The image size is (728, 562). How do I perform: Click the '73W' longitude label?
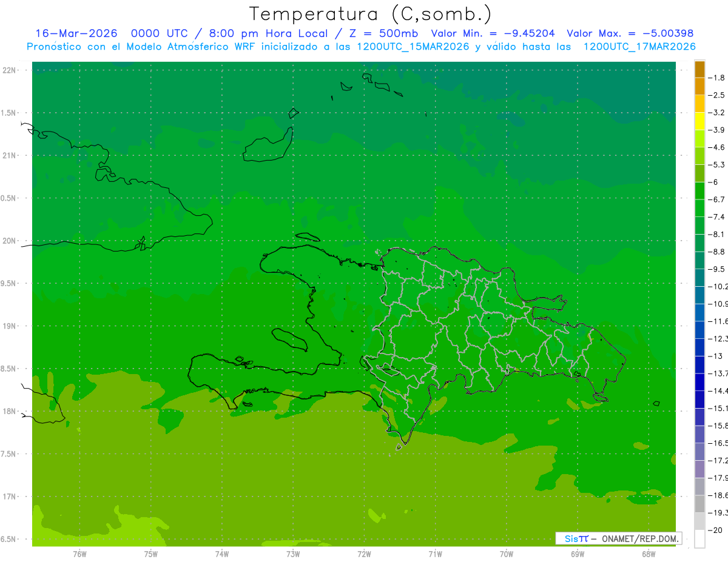pos(293,554)
